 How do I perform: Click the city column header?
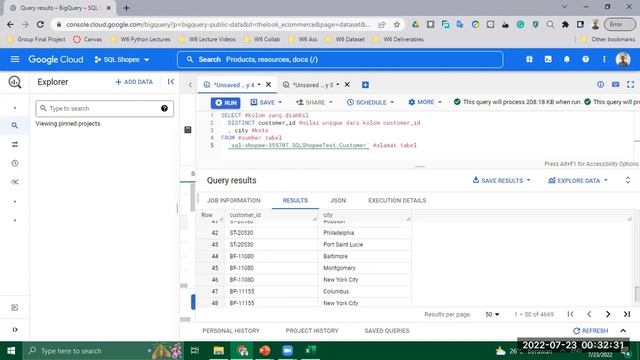point(364,215)
